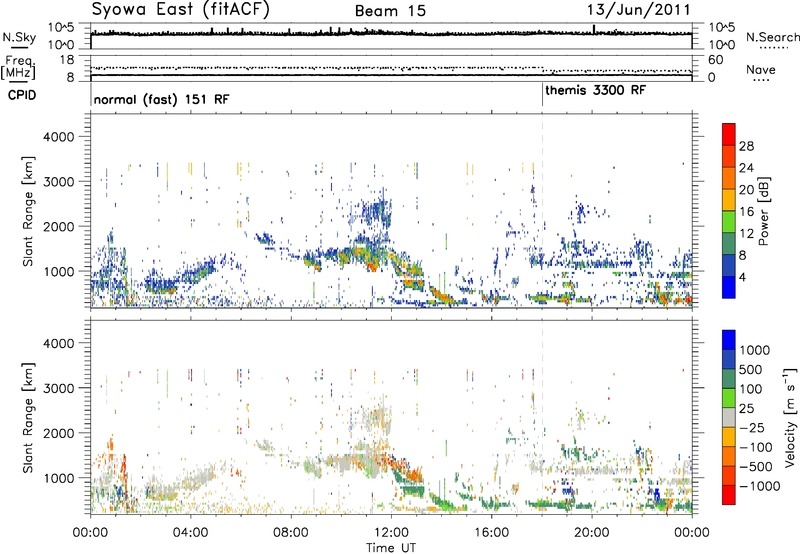The image size is (800, 554).
Task: Click the "Syowa East (fitACF)" plot title
Action: (181, 10)
